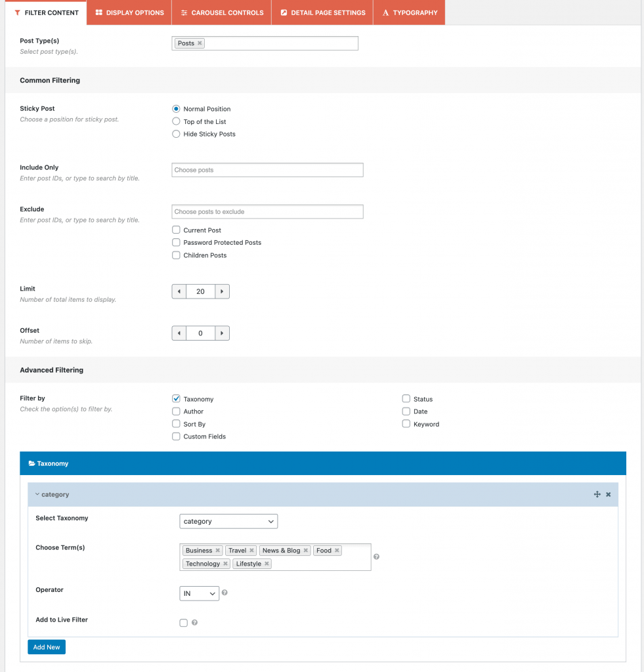Remove the News & Blog term
Image resolution: width=644 pixels, height=672 pixels.
pyautogui.click(x=306, y=551)
